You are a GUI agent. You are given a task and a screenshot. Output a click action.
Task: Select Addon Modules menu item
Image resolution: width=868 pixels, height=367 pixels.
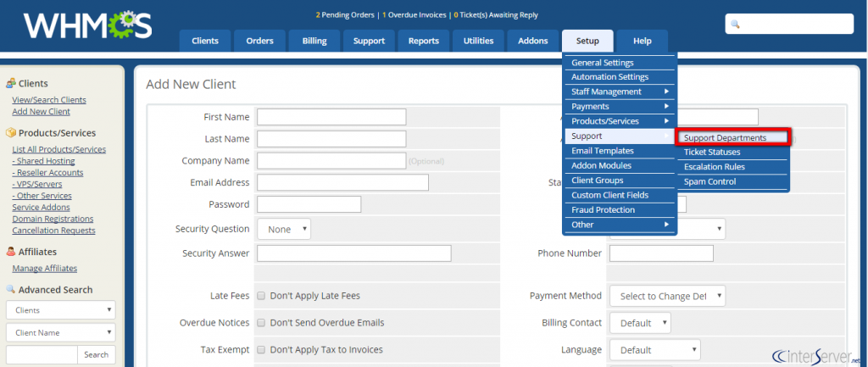coord(620,165)
